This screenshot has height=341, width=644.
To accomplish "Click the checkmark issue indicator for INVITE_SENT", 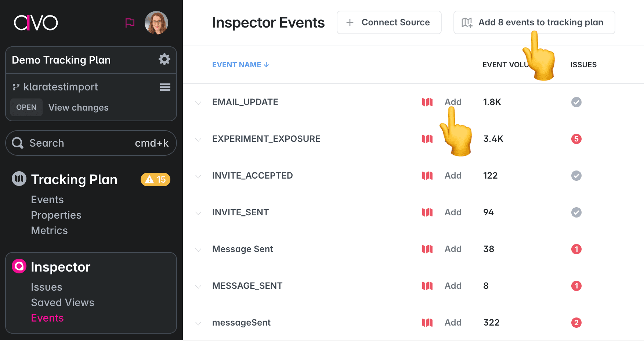I will click(x=576, y=212).
